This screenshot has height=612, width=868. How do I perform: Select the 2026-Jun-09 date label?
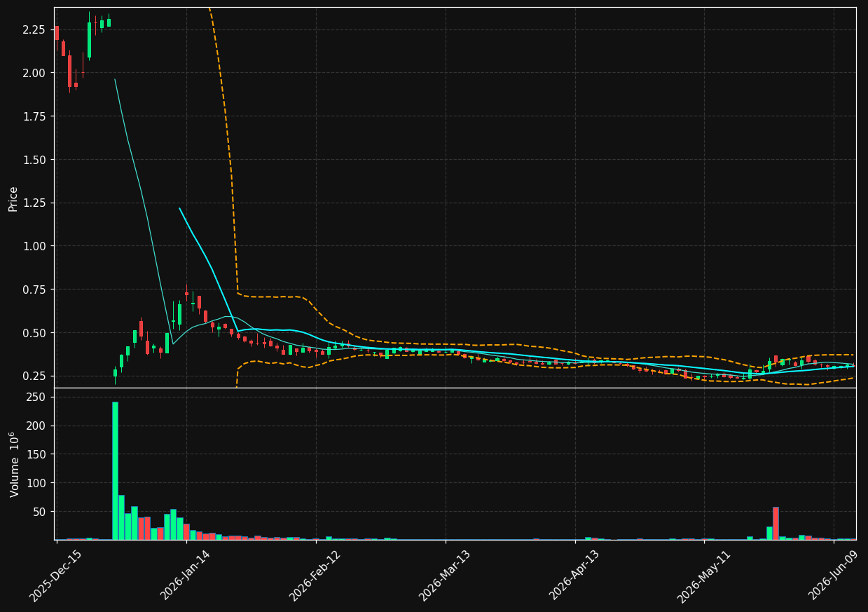coord(833,576)
